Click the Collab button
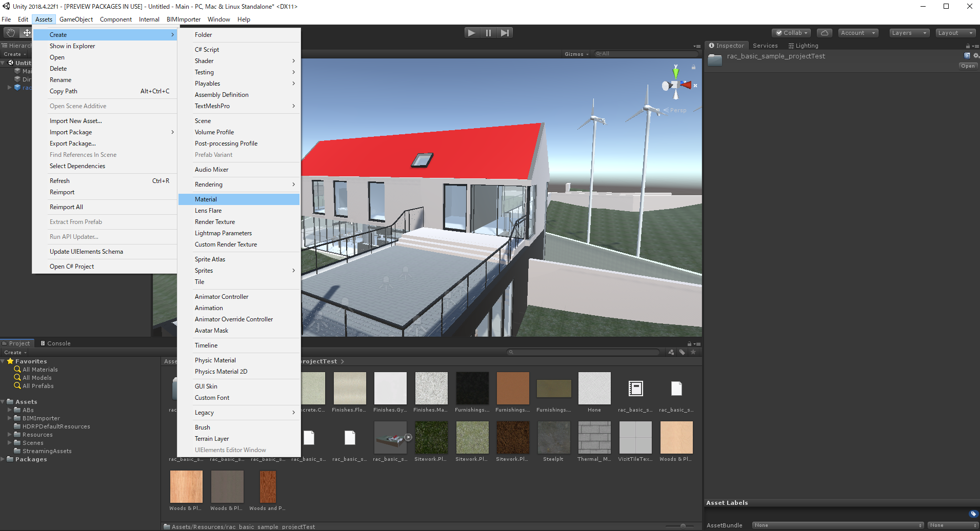This screenshot has width=980, height=531. 791,32
